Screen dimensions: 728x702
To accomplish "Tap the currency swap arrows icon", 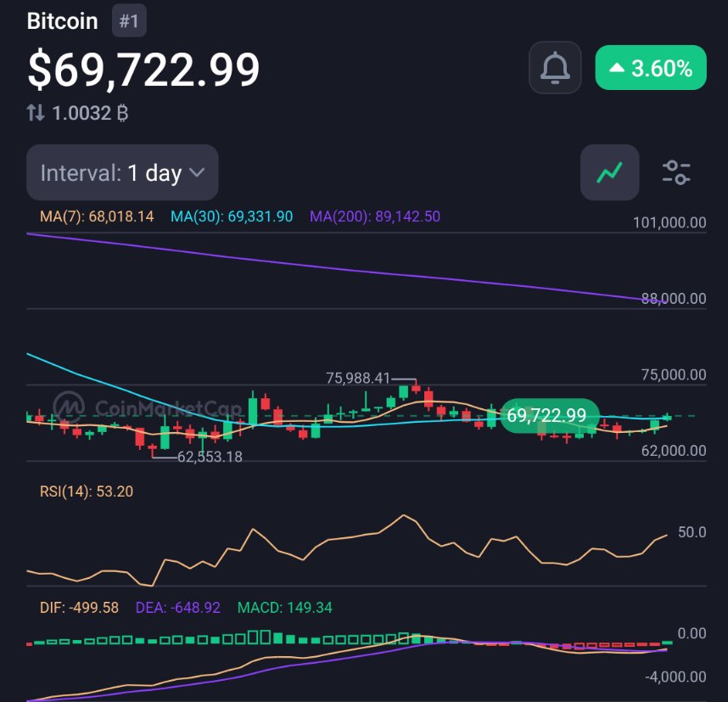I will pos(36,113).
